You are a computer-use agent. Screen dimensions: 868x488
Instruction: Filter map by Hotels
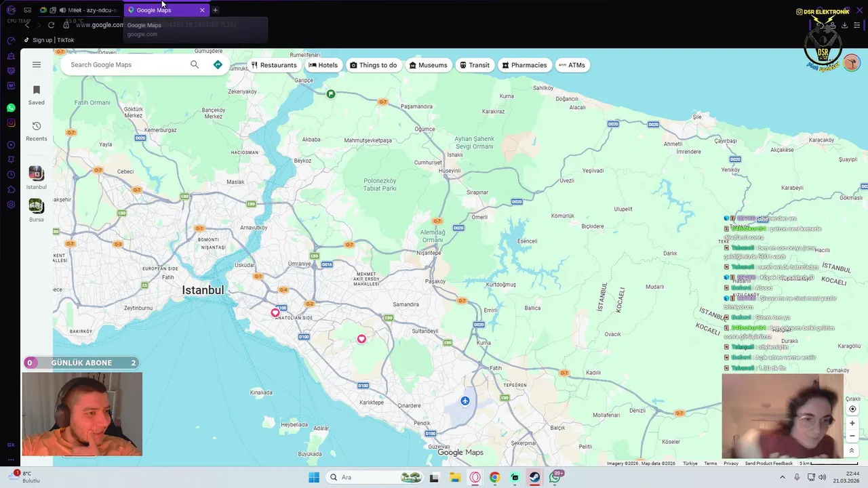(x=323, y=65)
